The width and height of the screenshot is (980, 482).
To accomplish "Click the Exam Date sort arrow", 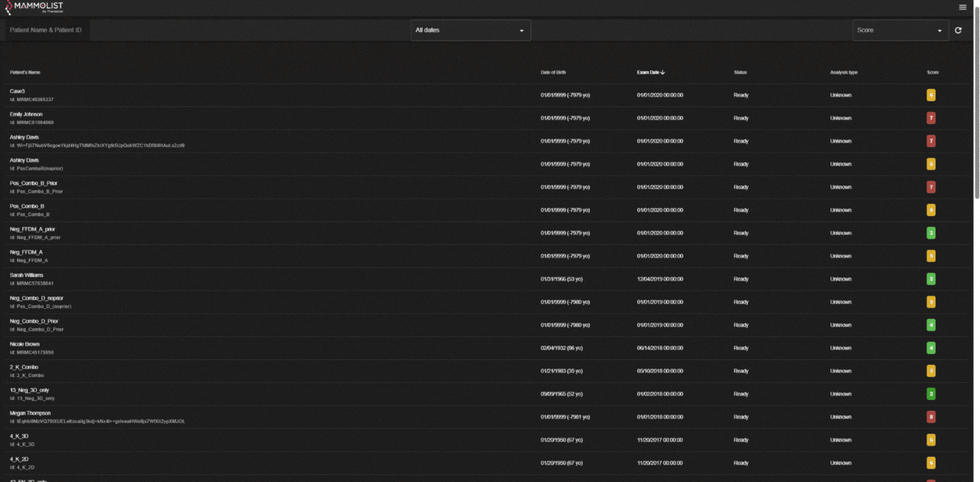I will 663,73.
